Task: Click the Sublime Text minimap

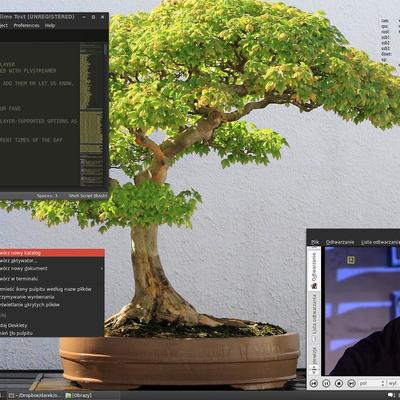Action: pos(91,115)
